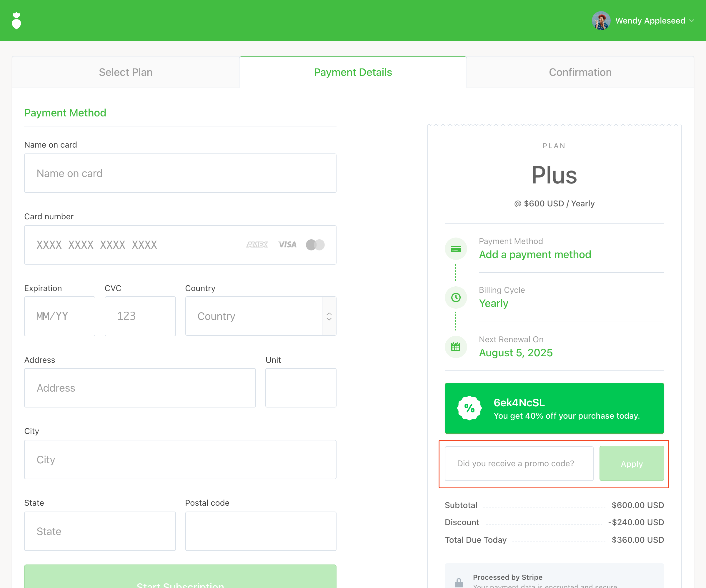Click the Stripe padlock icon
The width and height of the screenshot is (706, 588).
click(459, 582)
